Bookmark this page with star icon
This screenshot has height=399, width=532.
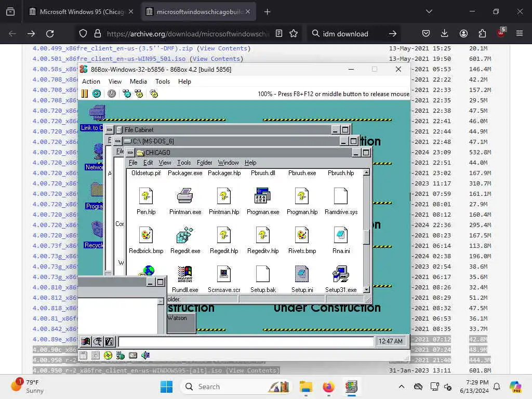tap(294, 33)
